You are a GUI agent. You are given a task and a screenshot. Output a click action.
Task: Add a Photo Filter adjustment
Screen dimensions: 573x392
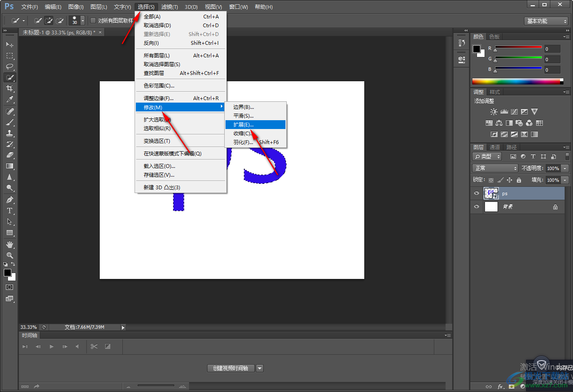point(519,123)
